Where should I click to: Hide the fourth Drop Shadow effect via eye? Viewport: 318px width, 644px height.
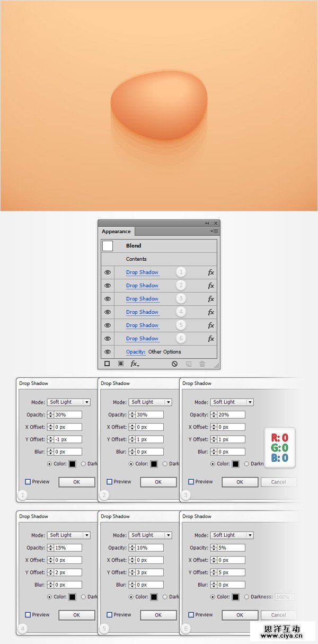click(108, 312)
